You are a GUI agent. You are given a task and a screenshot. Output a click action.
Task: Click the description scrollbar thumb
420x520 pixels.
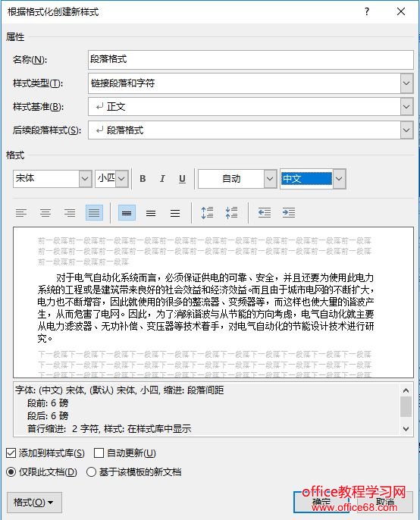[406, 406]
